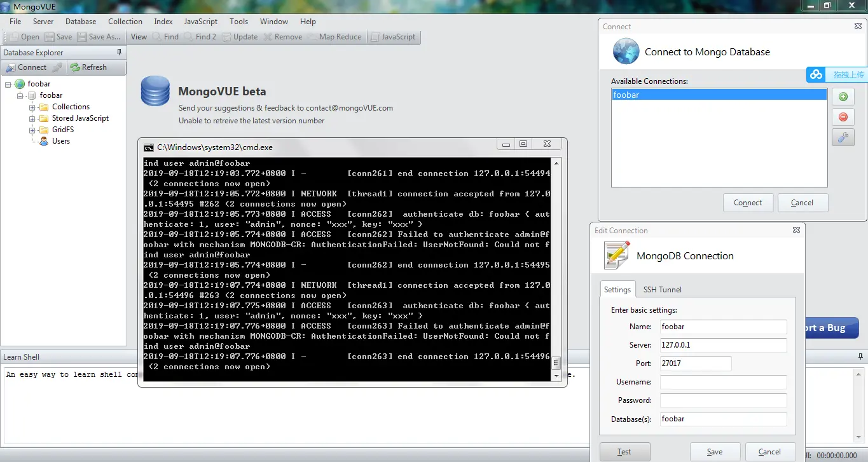Click the MongoVUE database logo
The width and height of the screenshot is (868, 462).
[155, 91]
